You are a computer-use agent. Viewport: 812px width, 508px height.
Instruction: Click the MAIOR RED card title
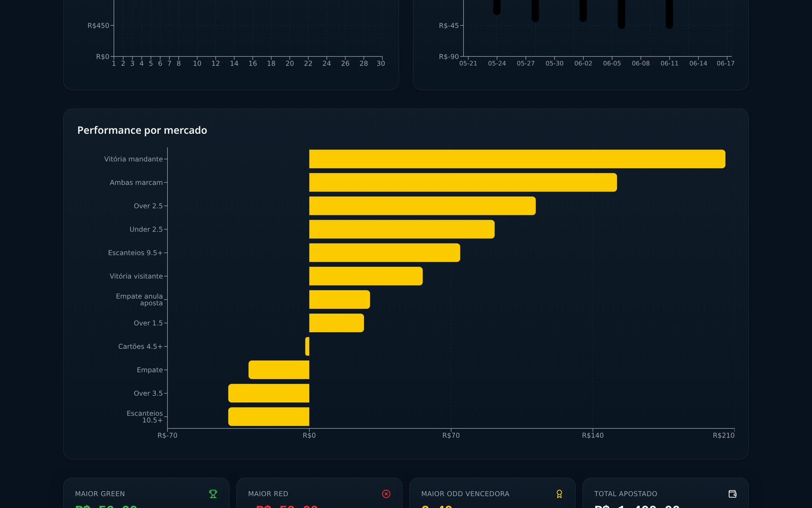pyautogui.click(x=268, y=494)
